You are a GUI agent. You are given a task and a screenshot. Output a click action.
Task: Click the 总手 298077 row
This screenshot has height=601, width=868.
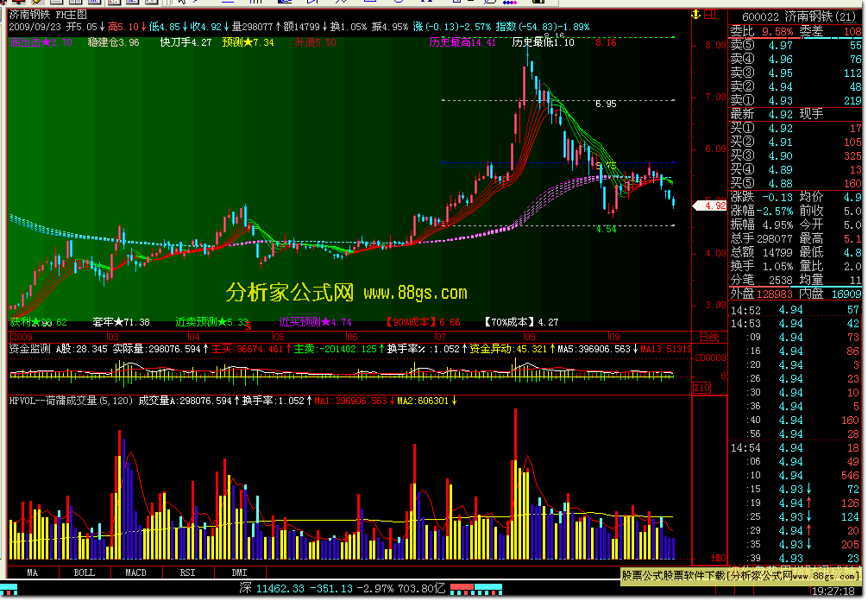coord(762,238)
